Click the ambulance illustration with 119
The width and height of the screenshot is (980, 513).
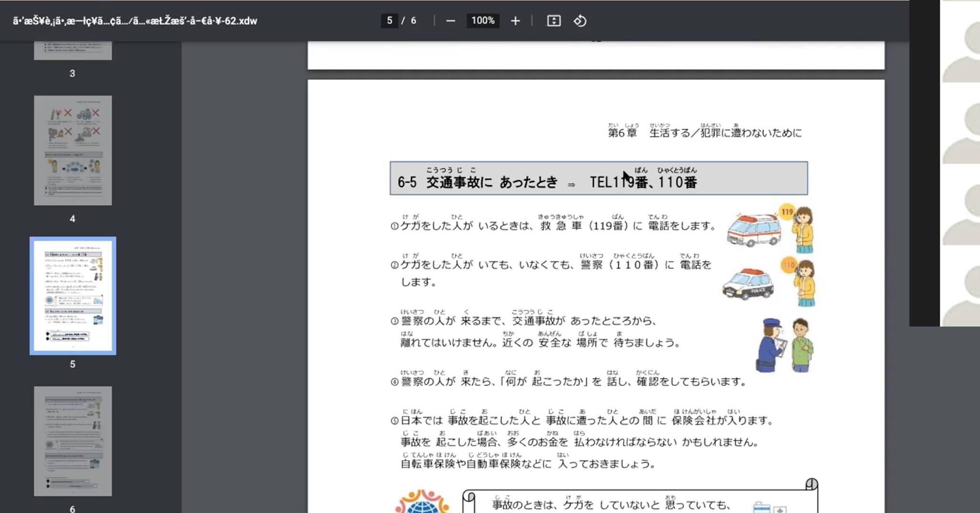tap(754, 230)
